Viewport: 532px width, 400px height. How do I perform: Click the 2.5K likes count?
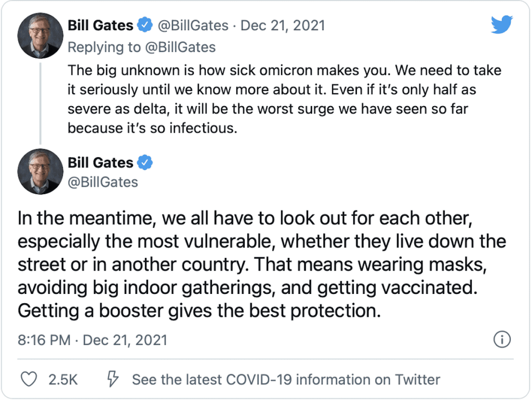(63, 380)
